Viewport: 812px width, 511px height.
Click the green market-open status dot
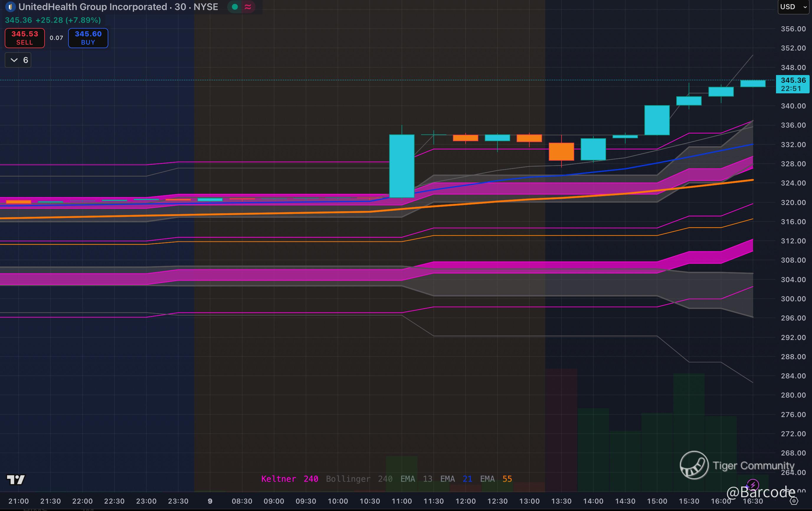tap(235, 7)
